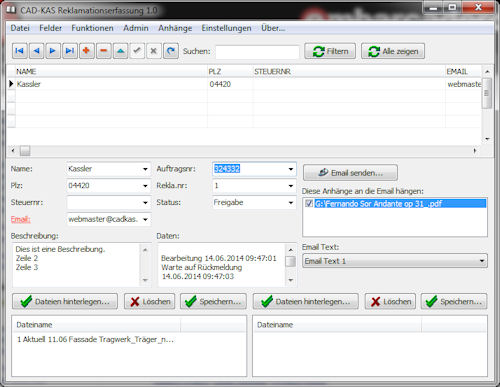Go to the first record navigation icon
Image resolution: width=500 pixels, height=387 pixels.
[20, 51]
